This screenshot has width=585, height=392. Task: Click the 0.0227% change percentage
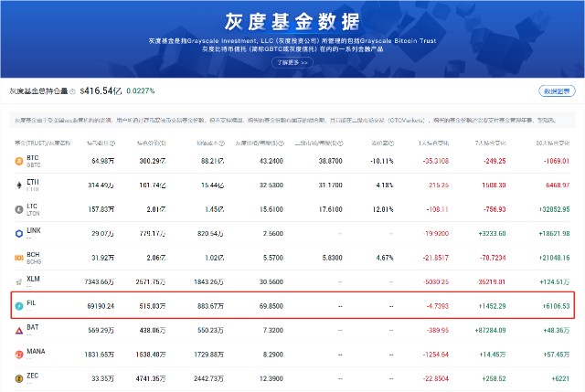(141, 91)
